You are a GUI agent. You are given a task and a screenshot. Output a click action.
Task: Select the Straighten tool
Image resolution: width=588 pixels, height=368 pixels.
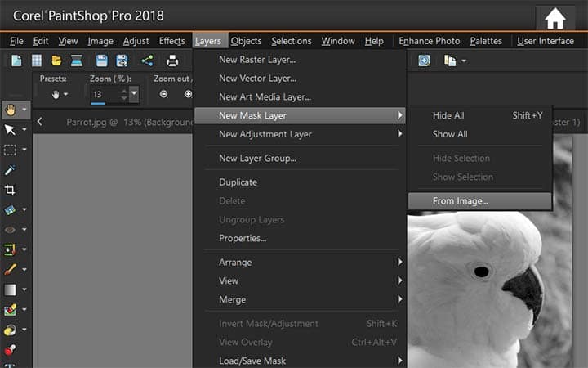(x=10, y=209)
